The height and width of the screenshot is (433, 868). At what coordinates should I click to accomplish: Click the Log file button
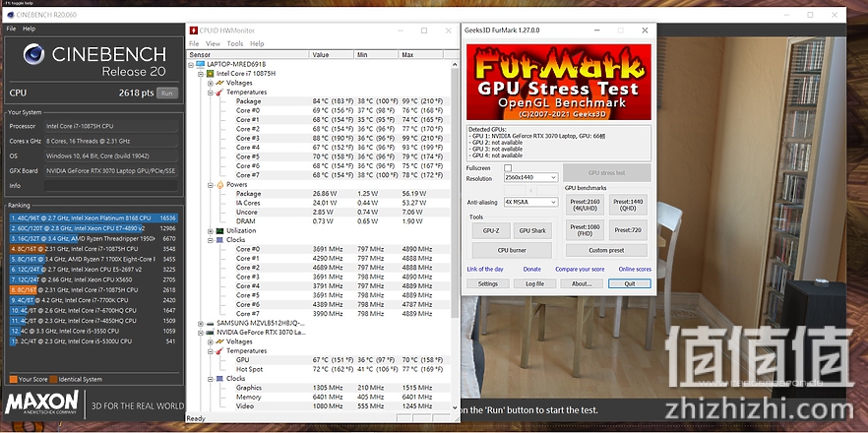[534, 283]
